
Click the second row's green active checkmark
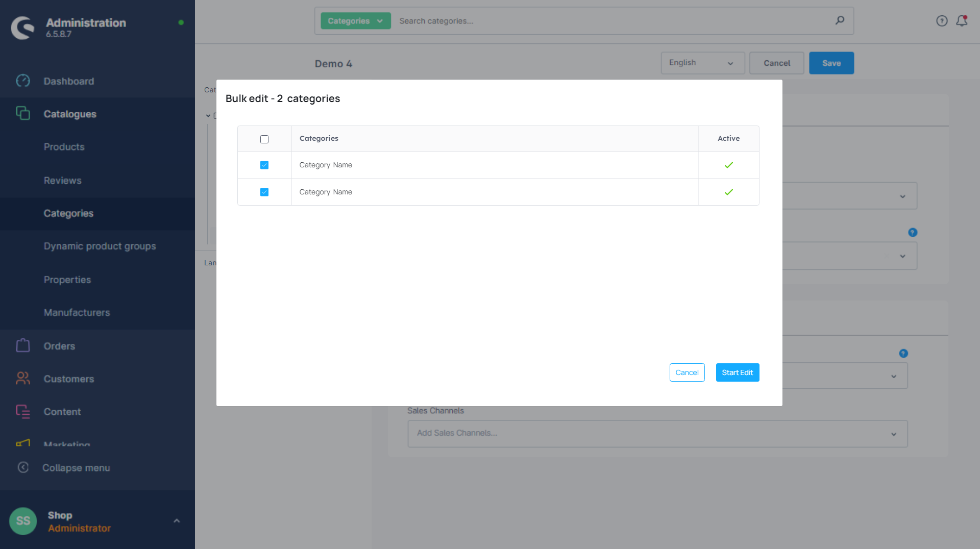point(728,192)
